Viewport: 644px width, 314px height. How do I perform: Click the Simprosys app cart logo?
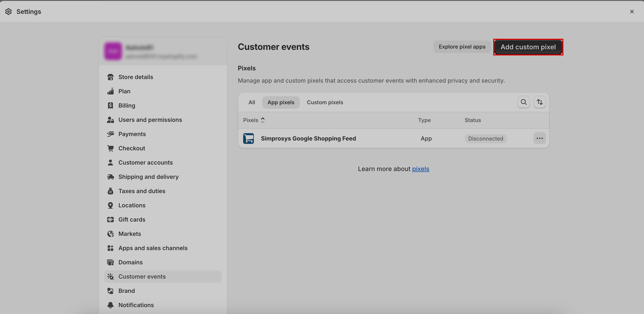tap(249, 139)
